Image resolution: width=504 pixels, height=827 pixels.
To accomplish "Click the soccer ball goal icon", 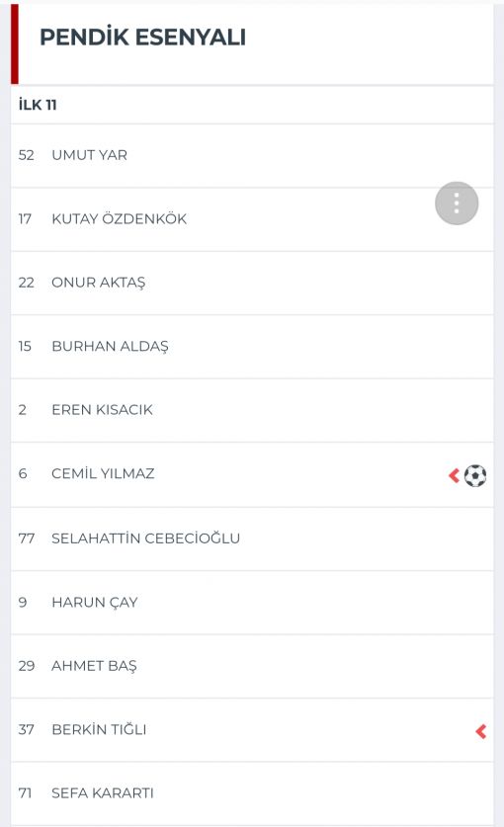I will (x=475, y=475).
